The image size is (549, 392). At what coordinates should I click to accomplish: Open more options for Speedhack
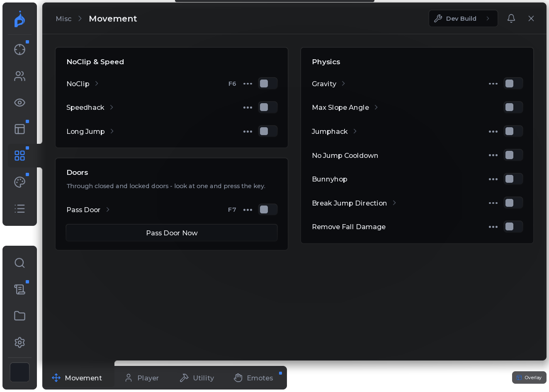click(248, 107)
